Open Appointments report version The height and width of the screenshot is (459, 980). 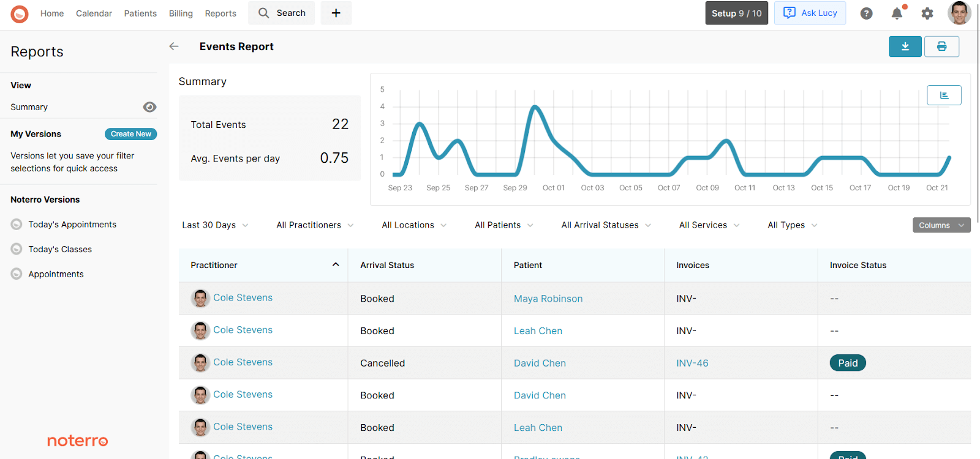tap(56, 274)
